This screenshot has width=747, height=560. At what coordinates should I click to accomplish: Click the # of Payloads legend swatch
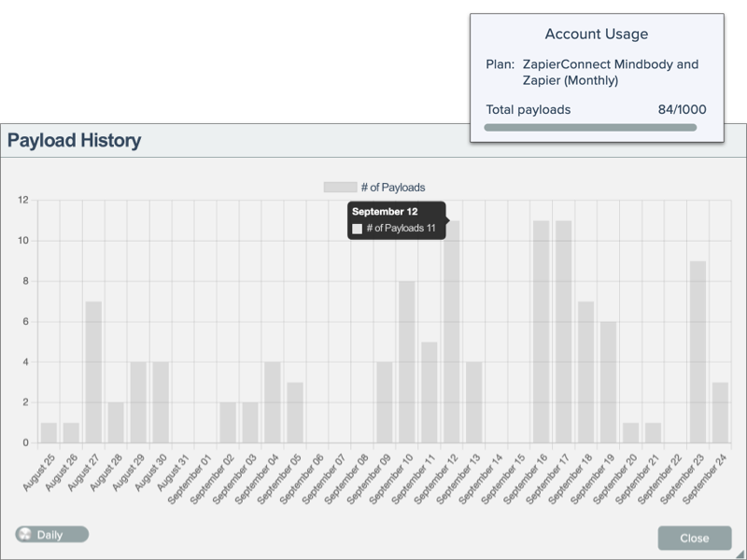point(340,187)
